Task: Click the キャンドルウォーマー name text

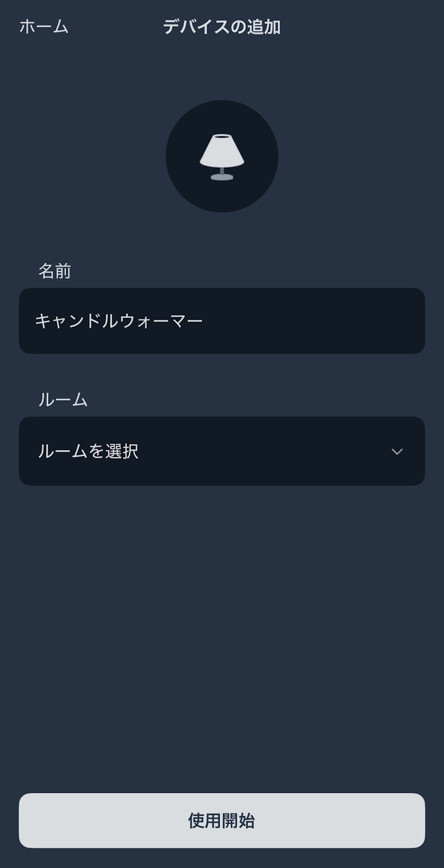Action: (x=119, y=321)
